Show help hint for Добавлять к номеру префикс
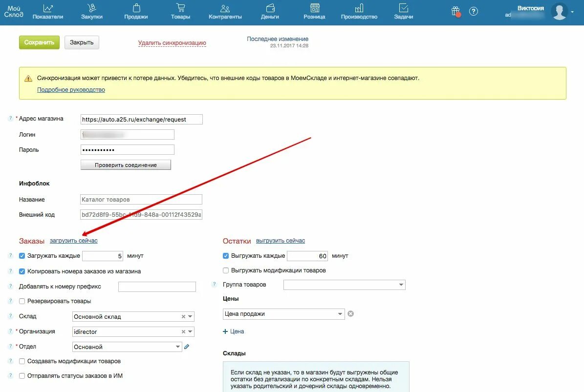The width and height of the screenshot is (584, 392). (x=10, y=287)
